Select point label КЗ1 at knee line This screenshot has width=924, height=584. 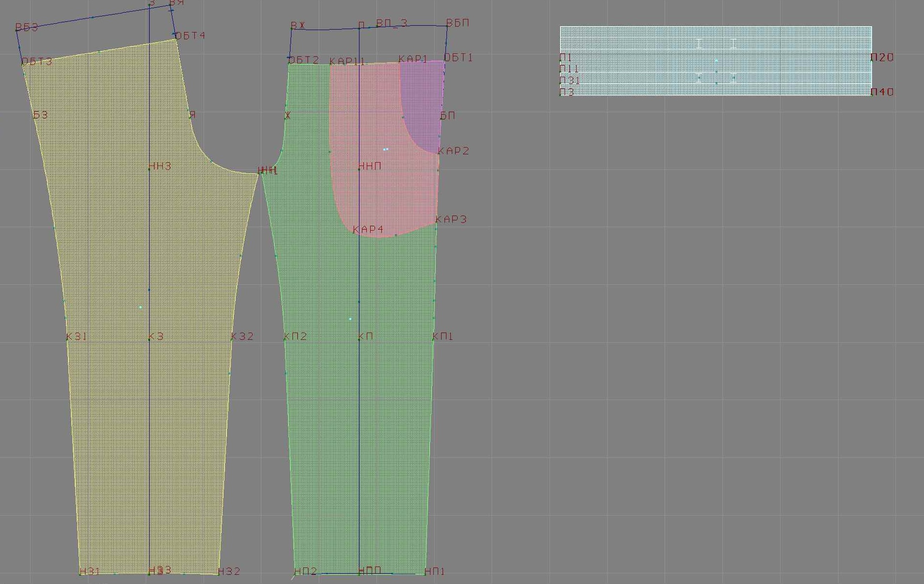(76, 336)
